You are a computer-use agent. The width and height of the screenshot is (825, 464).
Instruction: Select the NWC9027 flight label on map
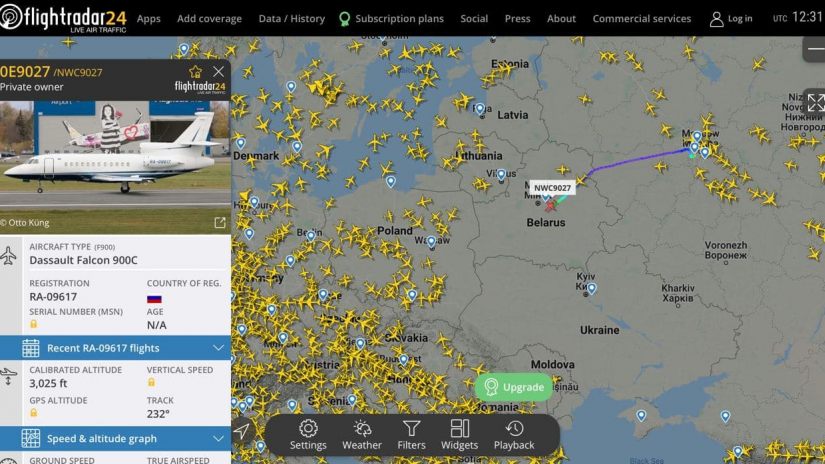pos(552,188)
